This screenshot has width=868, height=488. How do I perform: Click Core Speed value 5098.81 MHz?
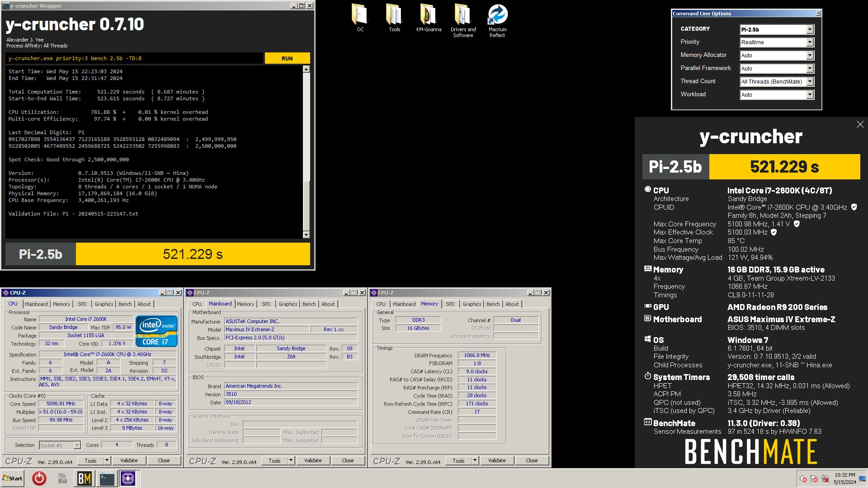[61, 404]
